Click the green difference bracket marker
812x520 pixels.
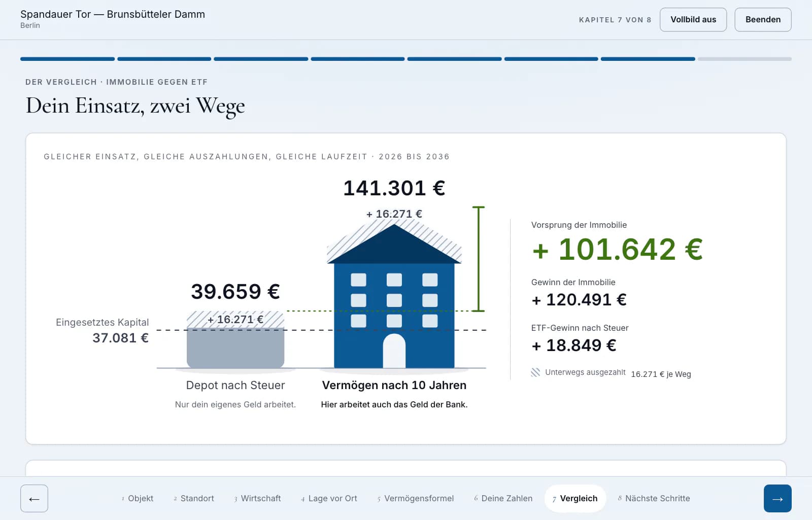pos(478,259)
